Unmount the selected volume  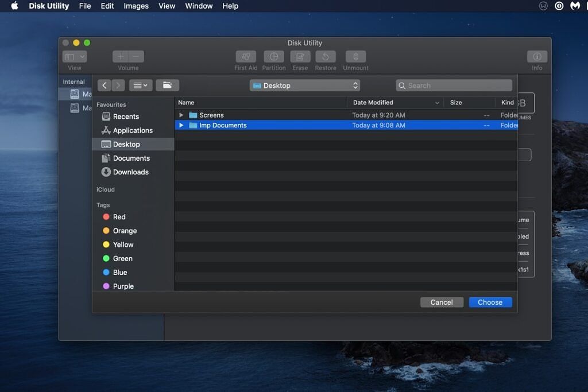pyautogui.click(x=355, y=57)
